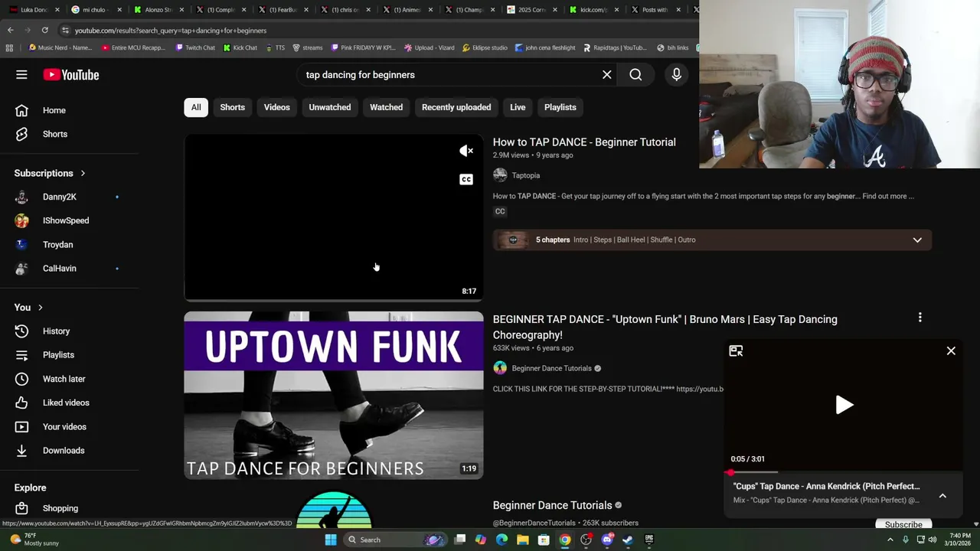Viewport: 980px width, 551px height.
Task: Filter results by Videos chip
Action: [x=277, y=107]
